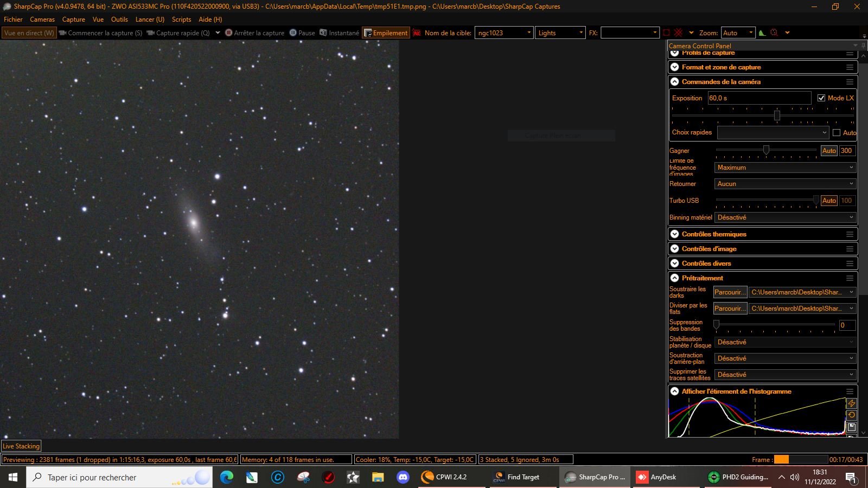Toggle the Auto button for Gagner (gain)
Viewport: 868px width, 488px height.
[829, 151]
